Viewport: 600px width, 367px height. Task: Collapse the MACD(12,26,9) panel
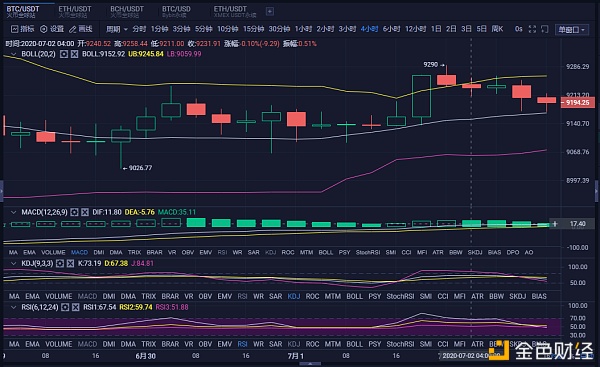13,212
